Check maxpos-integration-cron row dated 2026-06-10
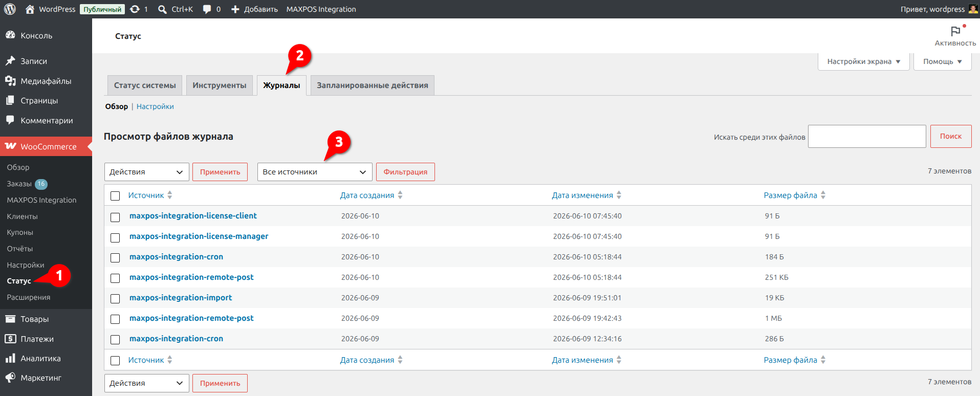980x396 pixels. (115, 258)
